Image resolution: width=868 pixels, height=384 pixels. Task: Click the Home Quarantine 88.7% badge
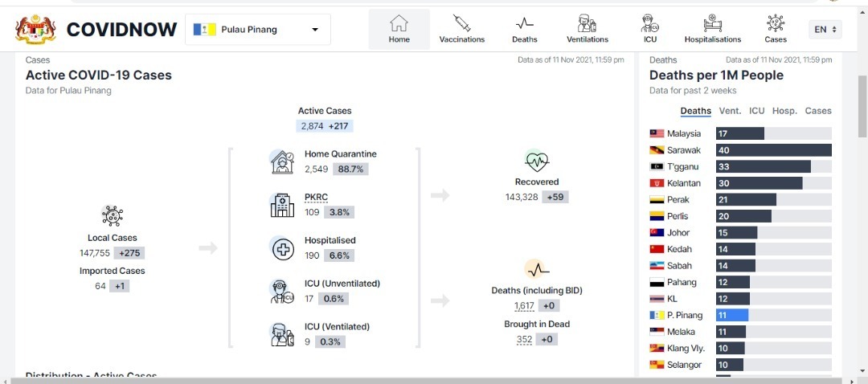(x=350, y=170)
